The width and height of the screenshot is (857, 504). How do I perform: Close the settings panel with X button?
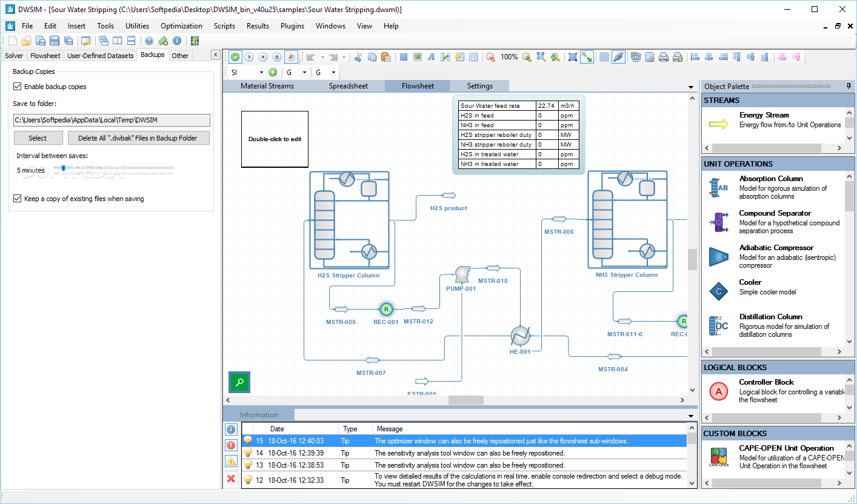(x=215, y=55)
